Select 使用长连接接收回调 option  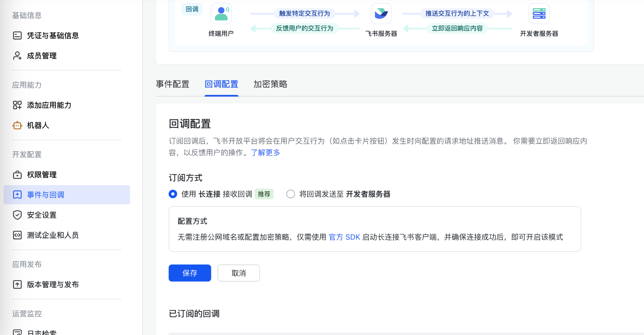[173, 194]
